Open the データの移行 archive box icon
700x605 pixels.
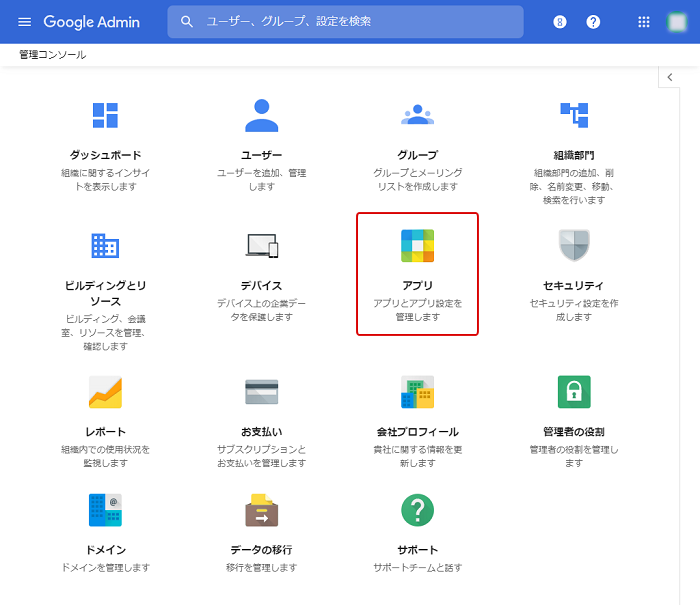coord(262,510)
